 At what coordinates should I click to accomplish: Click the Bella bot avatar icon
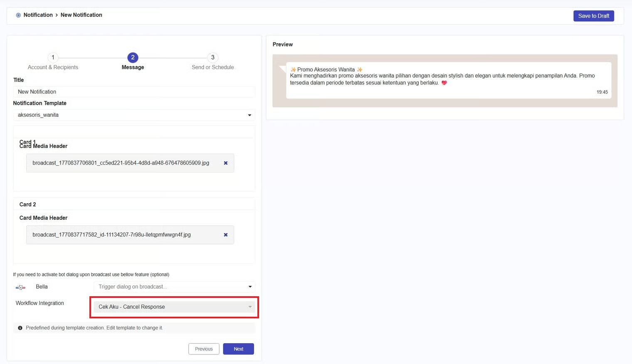tap(20, 287)
